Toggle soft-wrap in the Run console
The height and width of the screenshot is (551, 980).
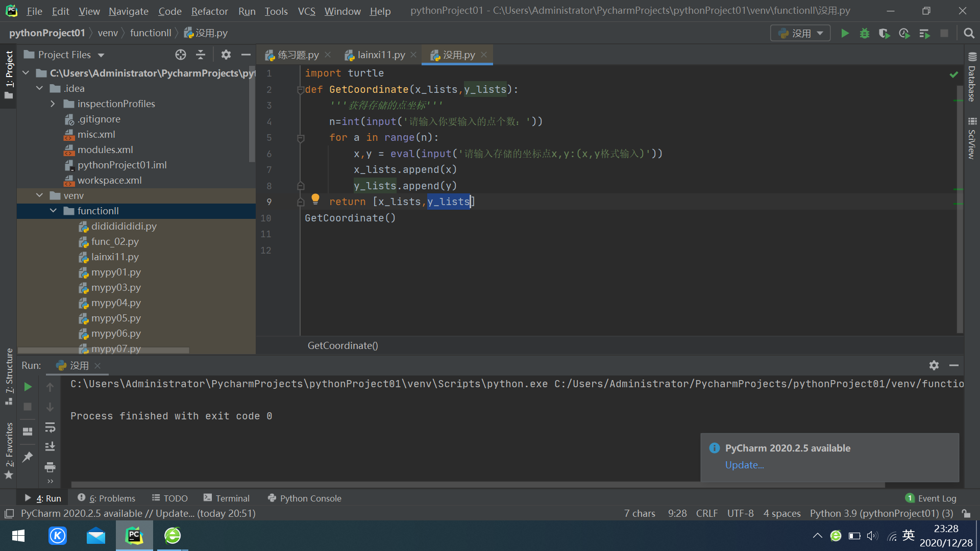pos(50,427)
